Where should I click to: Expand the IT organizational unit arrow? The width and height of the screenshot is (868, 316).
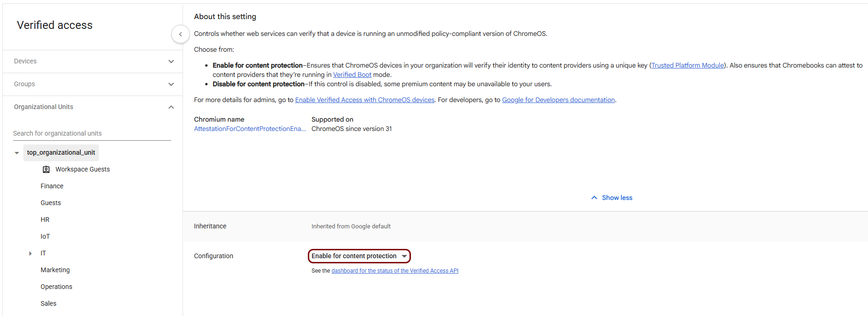(30, 254)
